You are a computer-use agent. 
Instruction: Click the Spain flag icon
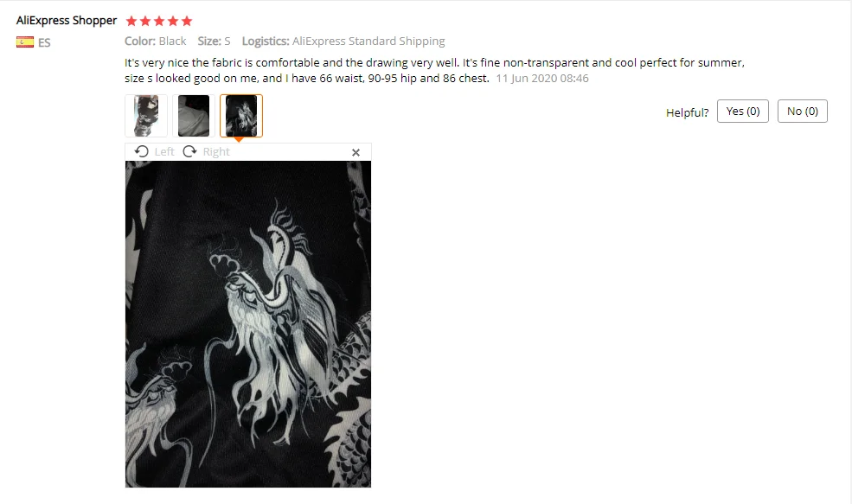click(25, 41)
